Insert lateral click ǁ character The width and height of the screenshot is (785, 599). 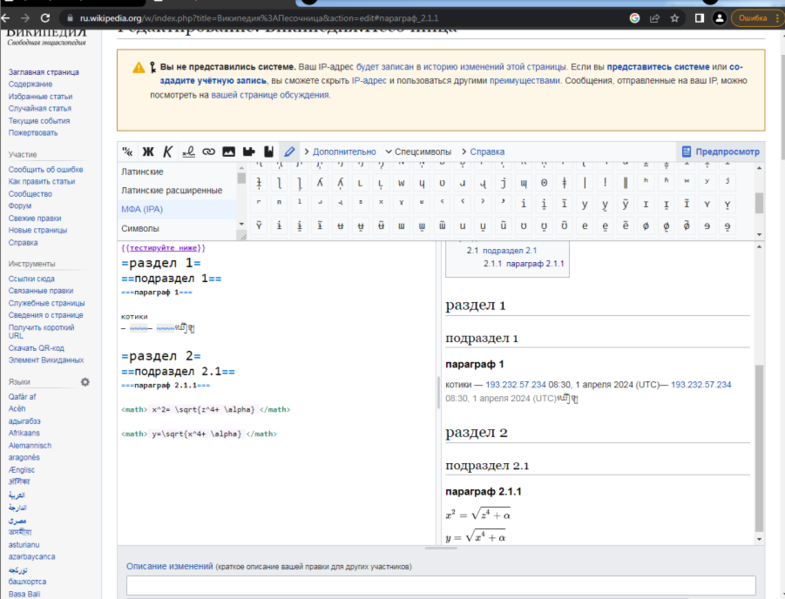626,183
